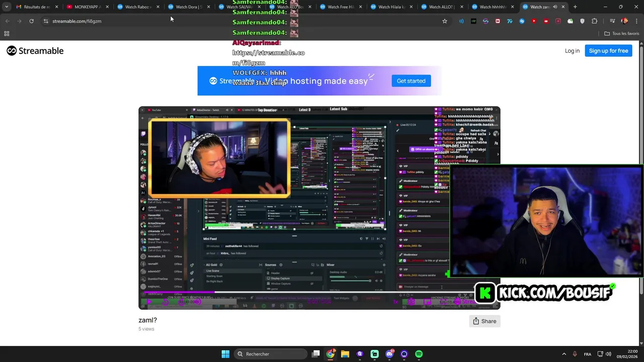Click the Shazam extension icon
Screen dimensions: 644x362
pyautogui.click(x=522, y=21)
